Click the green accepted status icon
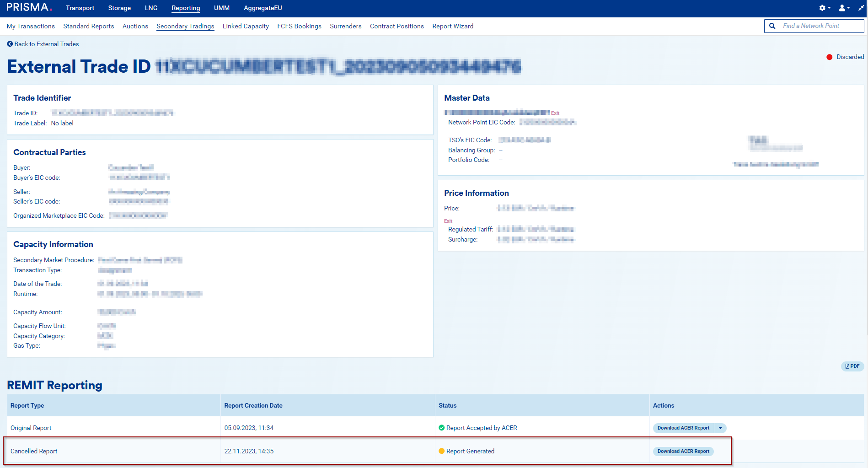The height and width of the screenshot is (468, 868). coord(441,428)
